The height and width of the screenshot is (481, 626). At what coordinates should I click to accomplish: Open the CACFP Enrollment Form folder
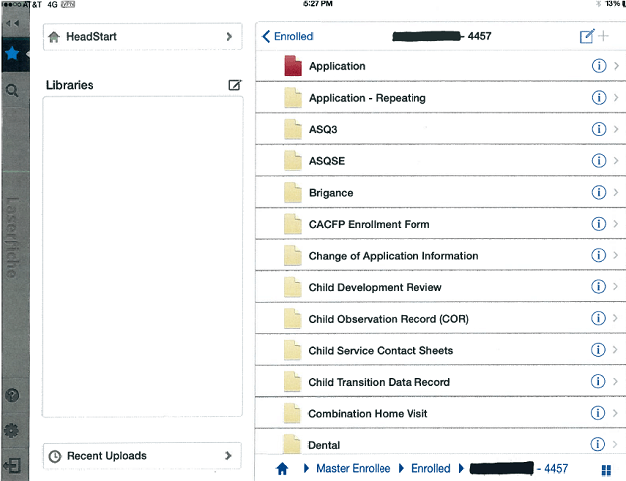(x=368, y=224)
